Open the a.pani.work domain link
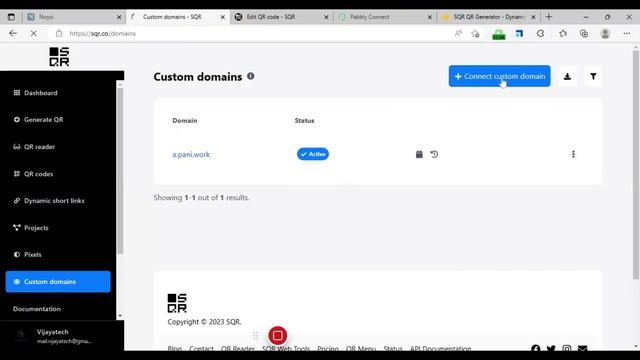The height and width of the screenshot is (360, 640). pyautogui.click(x=191, y=155)
